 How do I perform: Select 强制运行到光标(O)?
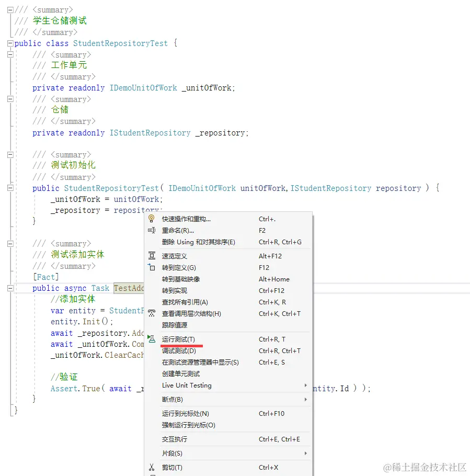(x=228, y=425)
